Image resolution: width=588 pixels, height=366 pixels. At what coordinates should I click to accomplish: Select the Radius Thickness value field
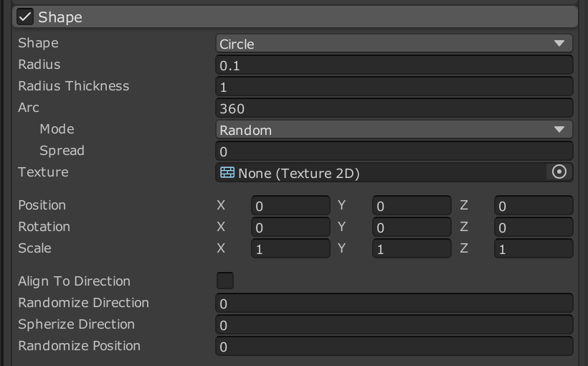point(394,87)
